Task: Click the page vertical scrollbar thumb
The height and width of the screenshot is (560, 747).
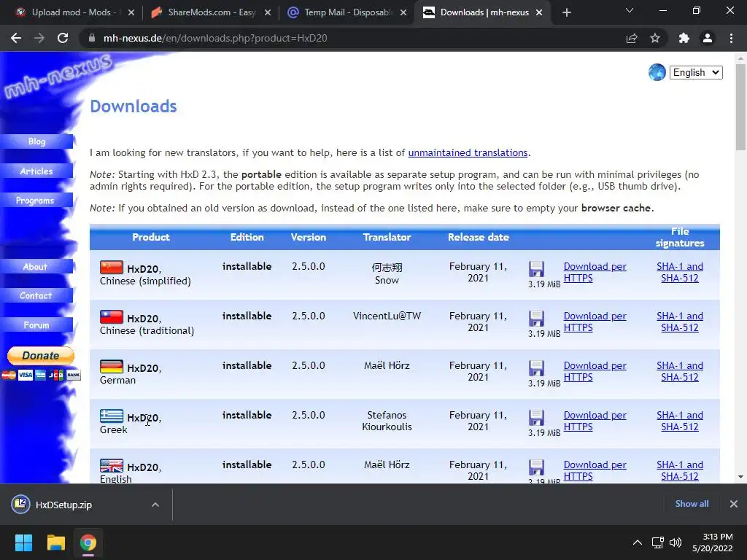Action: click(x=740, y=107)
